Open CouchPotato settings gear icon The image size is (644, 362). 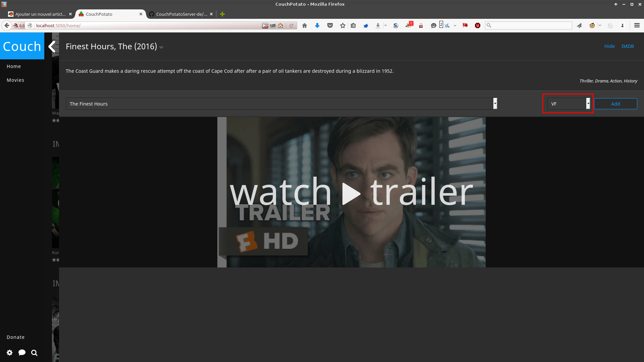(10, 353)
